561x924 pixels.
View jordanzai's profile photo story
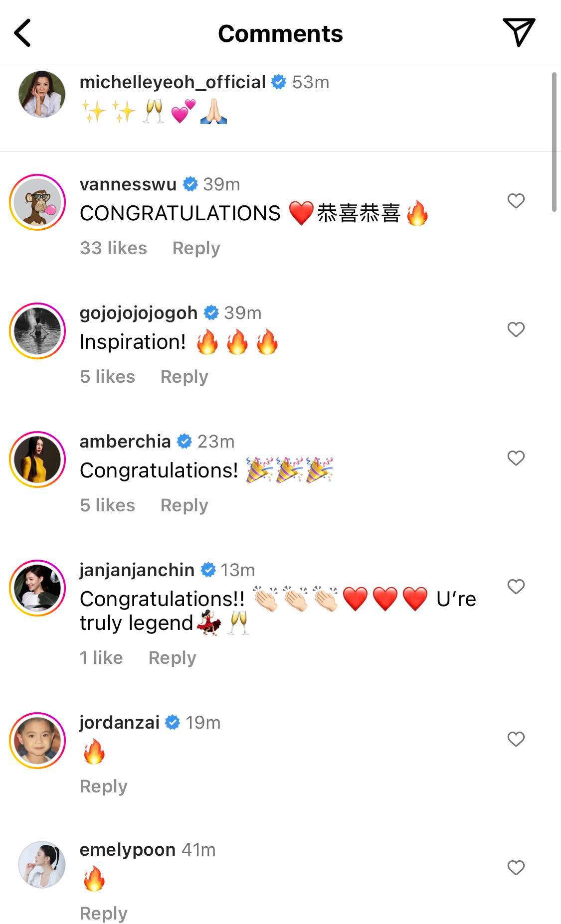38,740
